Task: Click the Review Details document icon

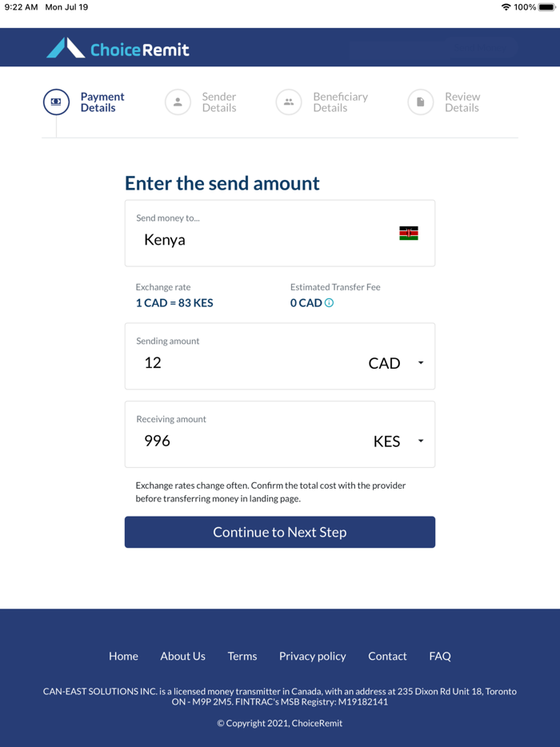Action: tap(420, 102)
